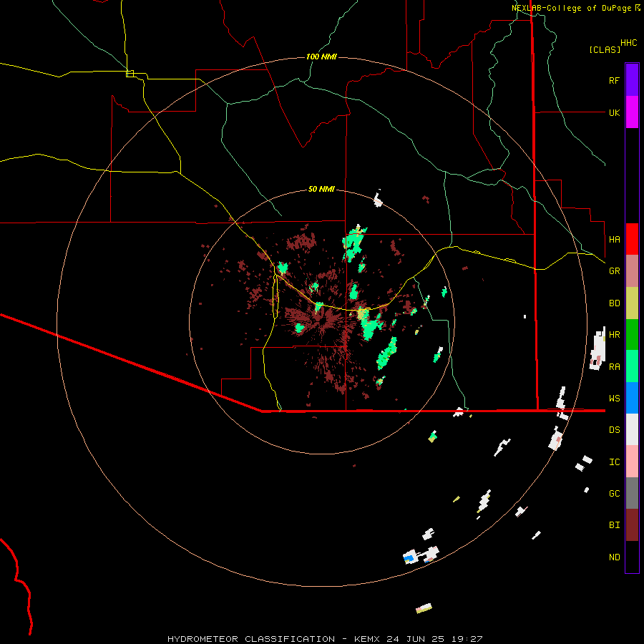Click the dark green HR swatch

[x=632, y=335]
